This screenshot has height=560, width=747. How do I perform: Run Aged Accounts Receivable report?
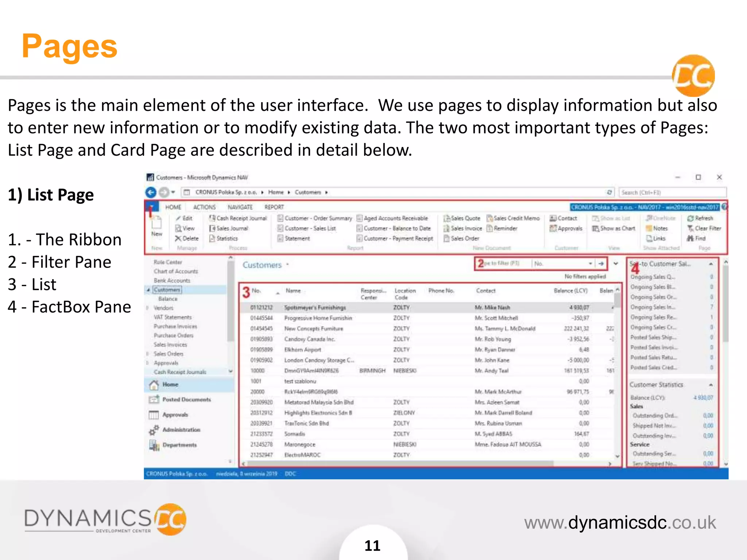point(392,218)
